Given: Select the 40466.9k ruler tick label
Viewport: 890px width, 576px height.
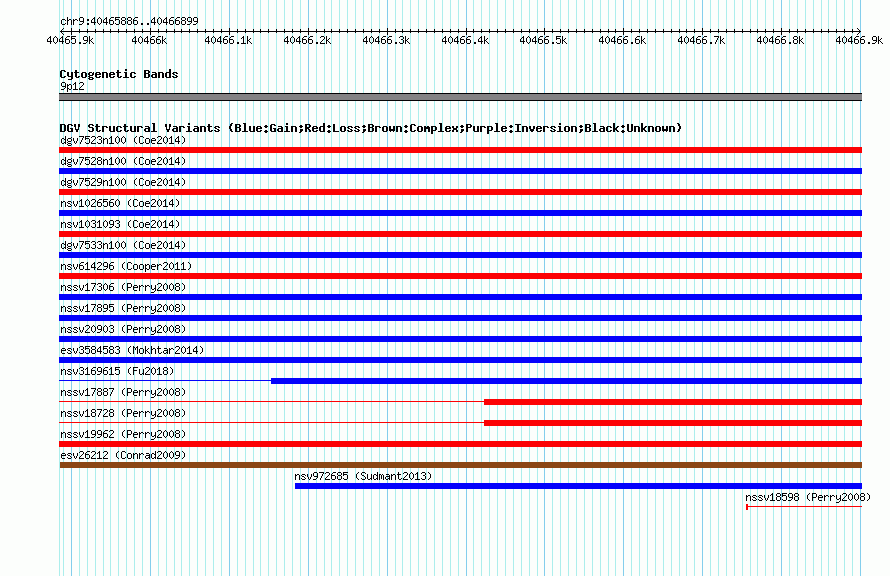Looking at the screenshot, I should tap(859, 40).
